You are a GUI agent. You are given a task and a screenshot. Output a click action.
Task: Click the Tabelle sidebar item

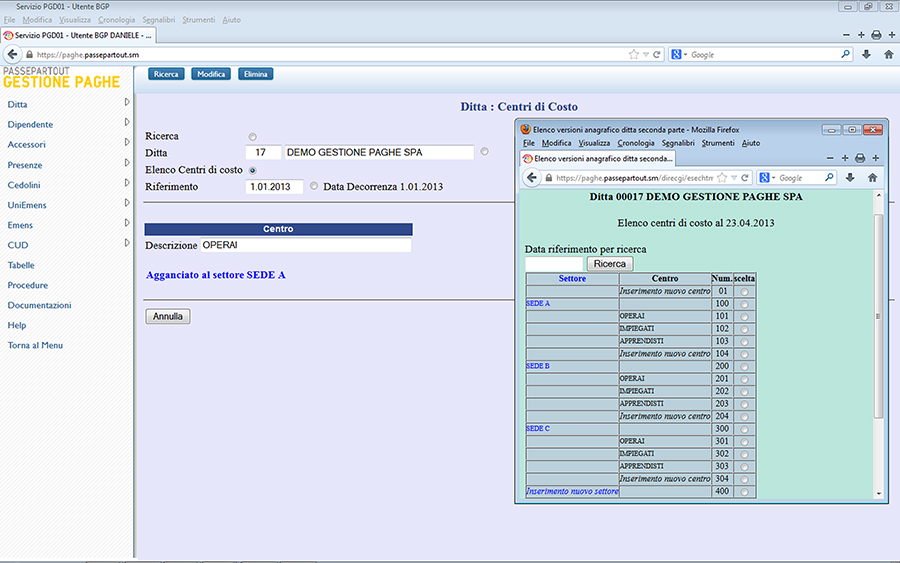point(21,265)
